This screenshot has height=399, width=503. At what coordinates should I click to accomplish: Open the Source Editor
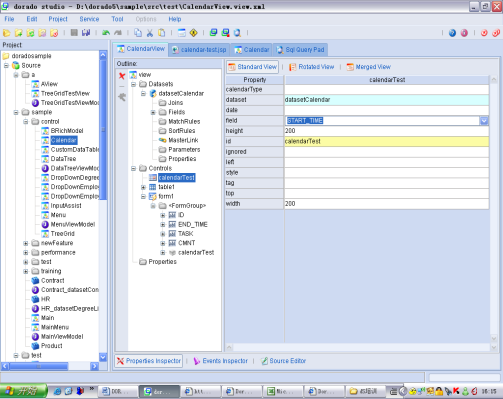tap(283, 361)
